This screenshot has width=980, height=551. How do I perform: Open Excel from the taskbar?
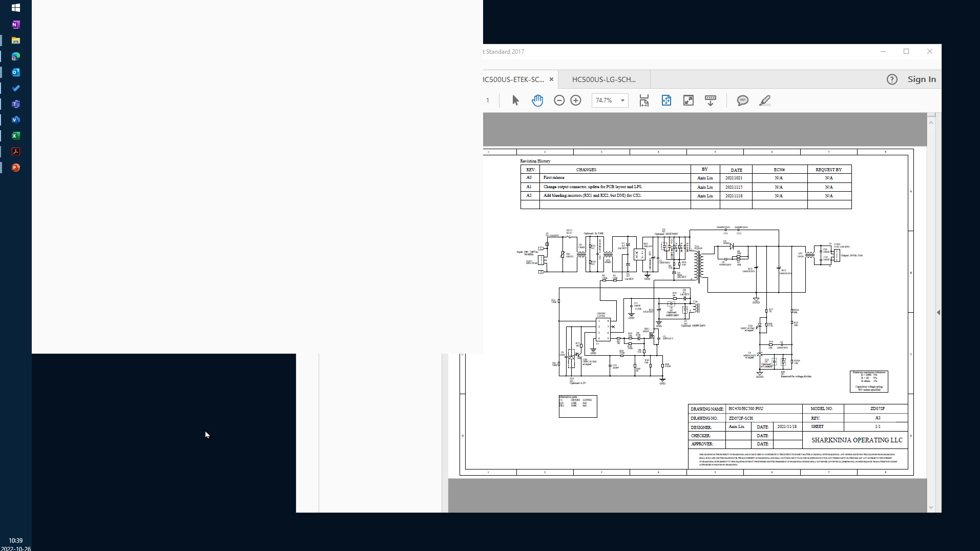click(x=16, y=136)
